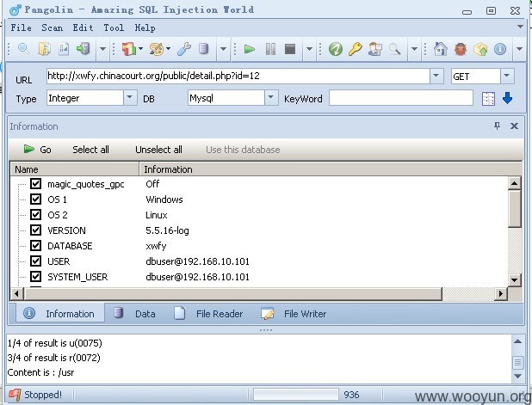Click the vertical scrollbar thumb in info list
Image resolution: width=532 pixels, height=405 pixels.
pos(515,208)
